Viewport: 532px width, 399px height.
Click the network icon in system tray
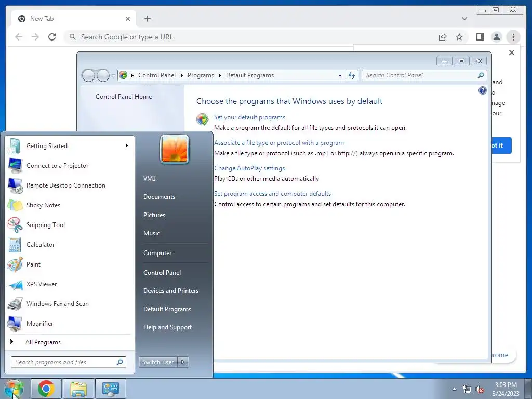pyautogui.click(x=467, y=389)
